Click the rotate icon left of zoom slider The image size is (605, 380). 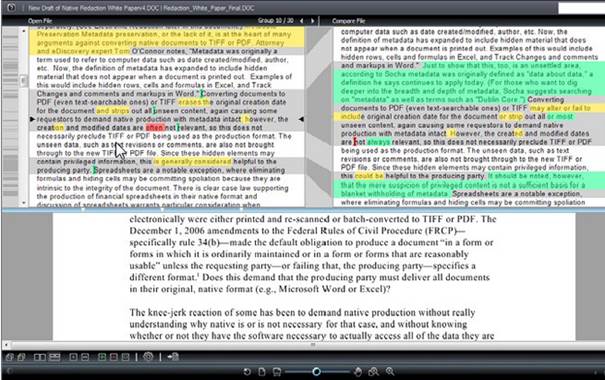[247, 372]
